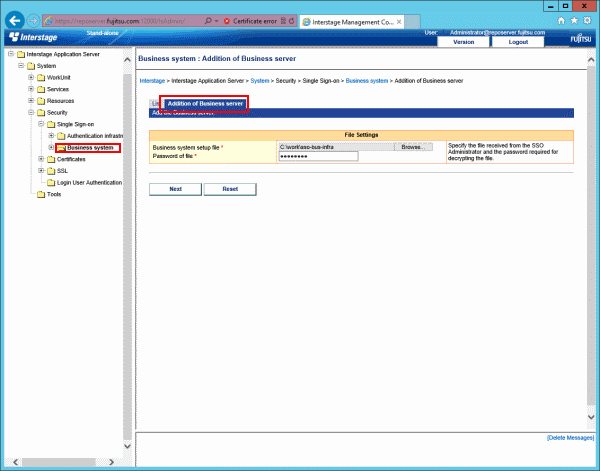Collapse Interstage Application Server tree node

(11, 54)
